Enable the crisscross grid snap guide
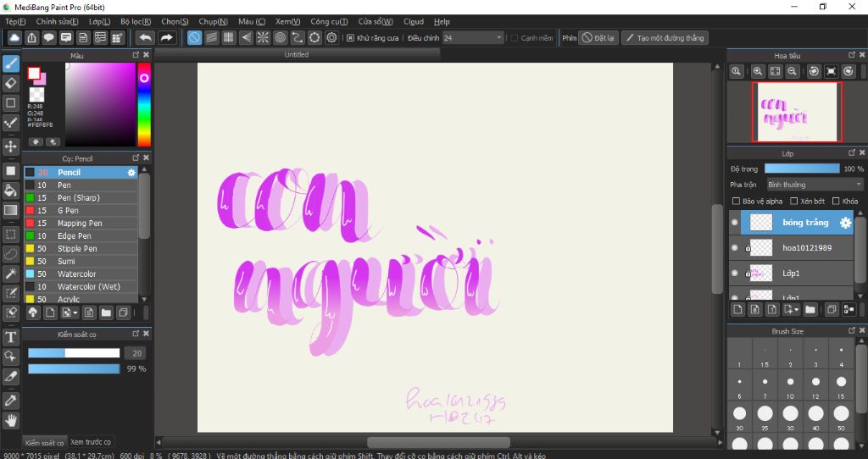Viewport: 868px width, 459px height. point(229,37)
